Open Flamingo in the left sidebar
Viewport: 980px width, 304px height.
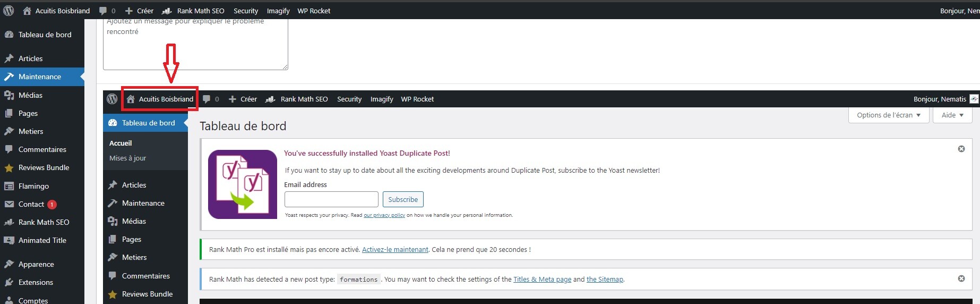pos(33,186)
